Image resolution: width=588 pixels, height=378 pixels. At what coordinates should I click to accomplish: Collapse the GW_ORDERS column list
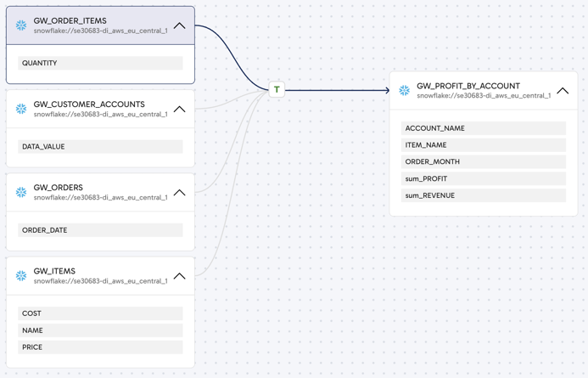pyautogui.click(x=179, y=192)
